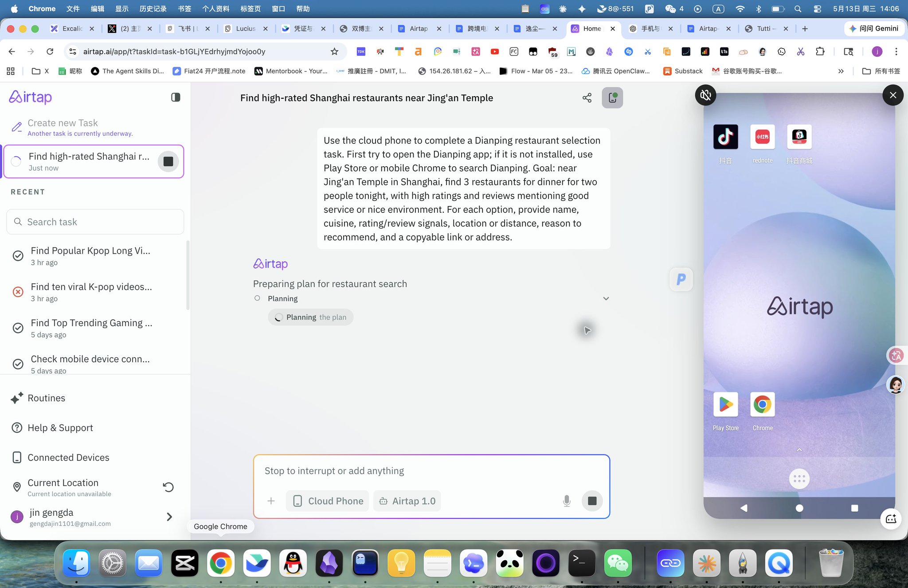Open Finder from the Dock

tap(76, 563)
